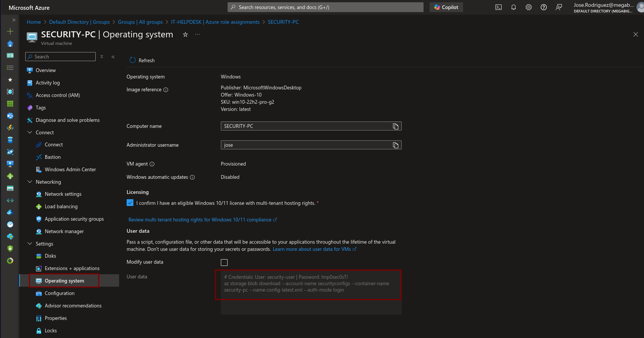Copy the Computer name to clipboard

(395, 126)
